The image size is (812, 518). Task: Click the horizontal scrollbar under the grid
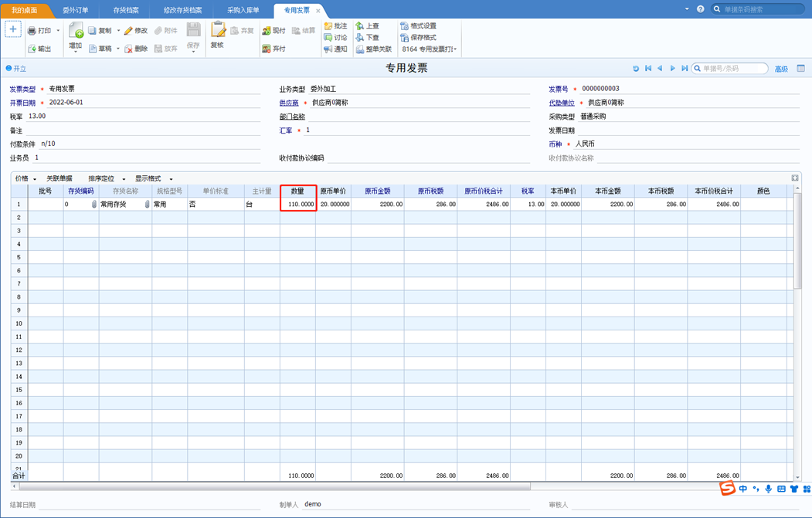274,486
